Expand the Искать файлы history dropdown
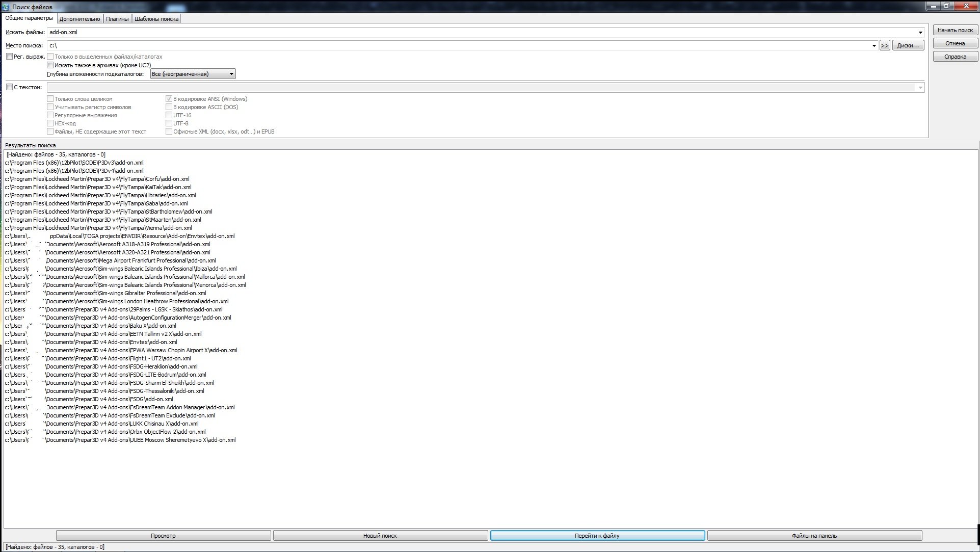Viewport: 980px width, 552px height. [920, 32]
